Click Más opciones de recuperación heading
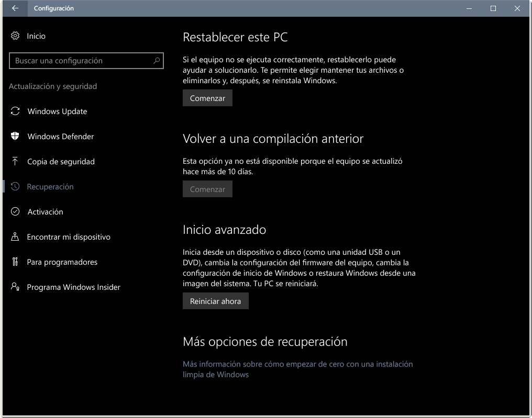532x418 pixels. click(265, 342)
